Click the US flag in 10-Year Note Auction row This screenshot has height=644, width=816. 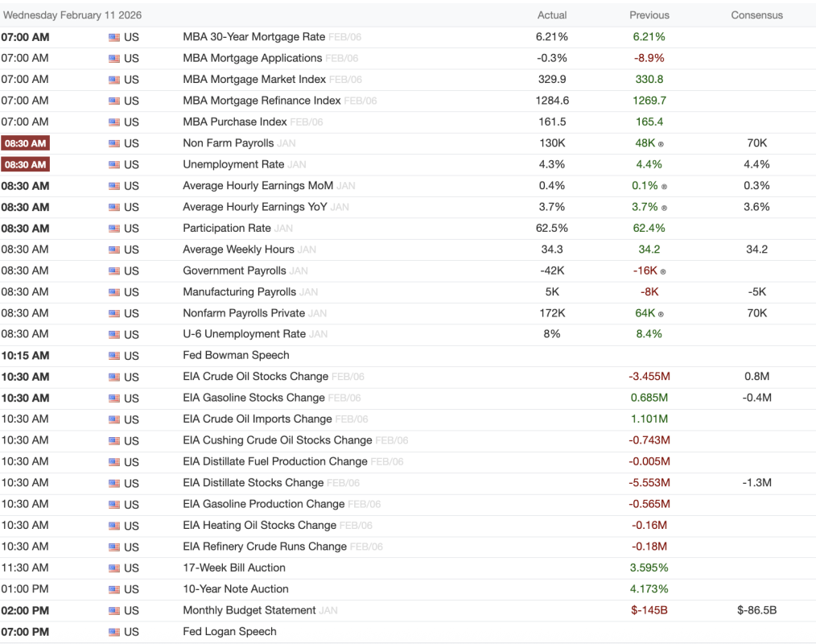click(114, 589)
